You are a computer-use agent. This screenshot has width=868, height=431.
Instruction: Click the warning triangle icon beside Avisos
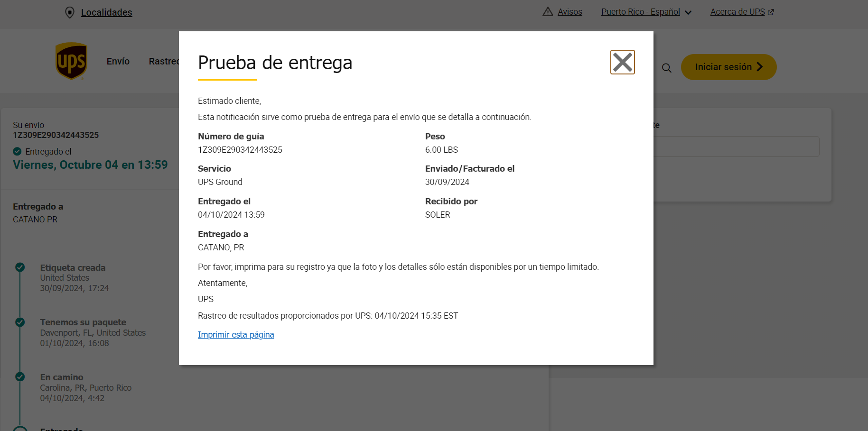[x=548, y=12]
